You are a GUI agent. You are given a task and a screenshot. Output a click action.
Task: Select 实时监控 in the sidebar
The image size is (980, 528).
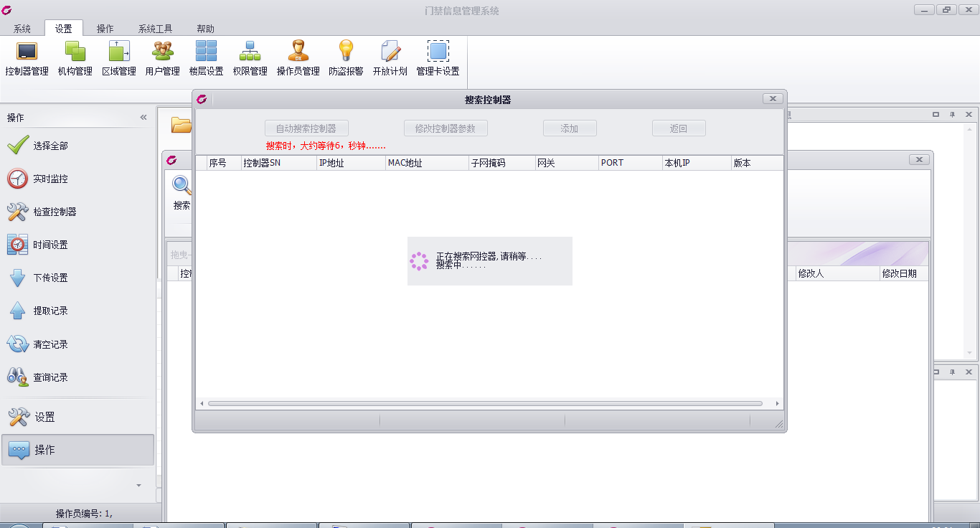coord(50,179)
